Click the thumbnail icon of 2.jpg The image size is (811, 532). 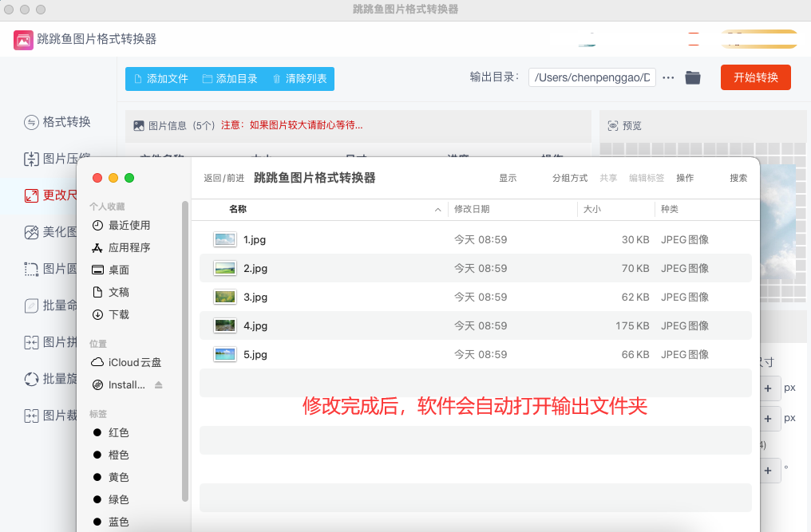click(x=225, y=268)
